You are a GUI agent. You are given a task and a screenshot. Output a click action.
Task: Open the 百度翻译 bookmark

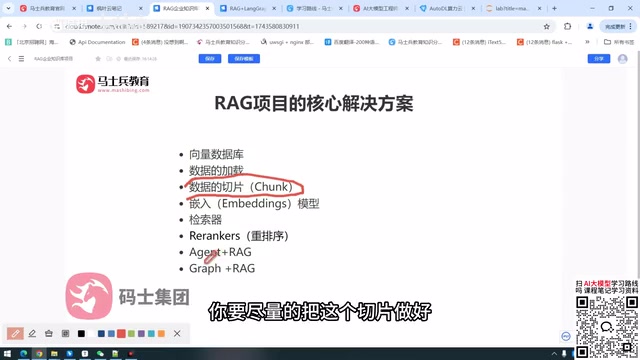[x=352, y=42]
